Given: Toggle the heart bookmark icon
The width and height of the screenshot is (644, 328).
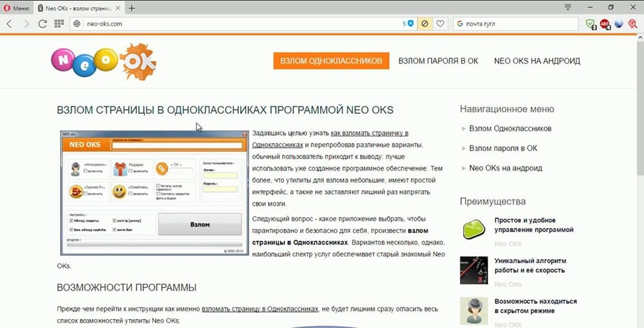Looking at the screenshot, I should 440,24.
